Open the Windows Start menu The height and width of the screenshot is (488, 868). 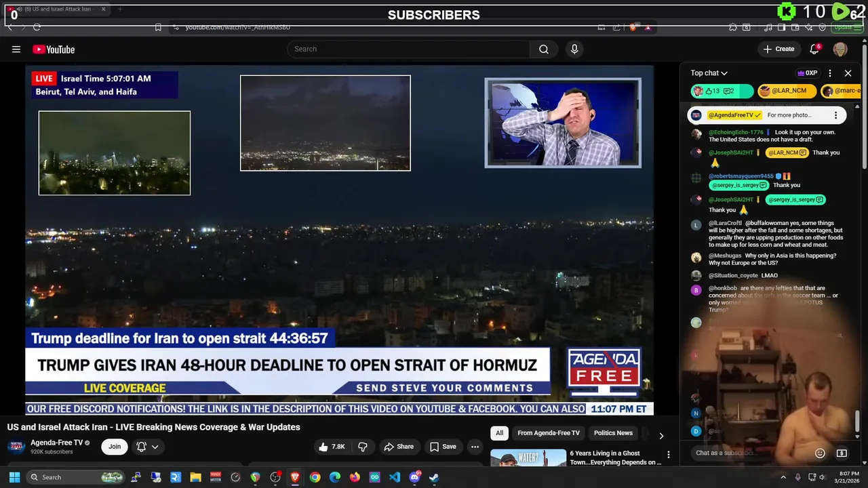14,477
